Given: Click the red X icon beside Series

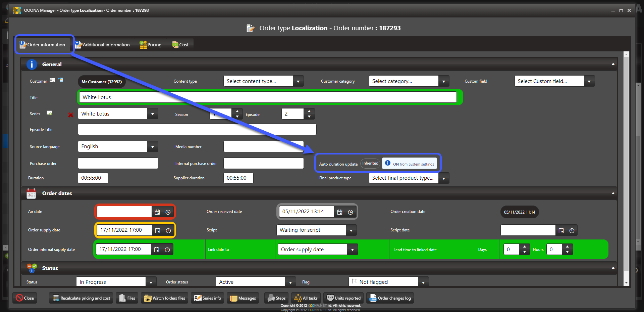Looking at the screenshot, I should coord(71,115).
